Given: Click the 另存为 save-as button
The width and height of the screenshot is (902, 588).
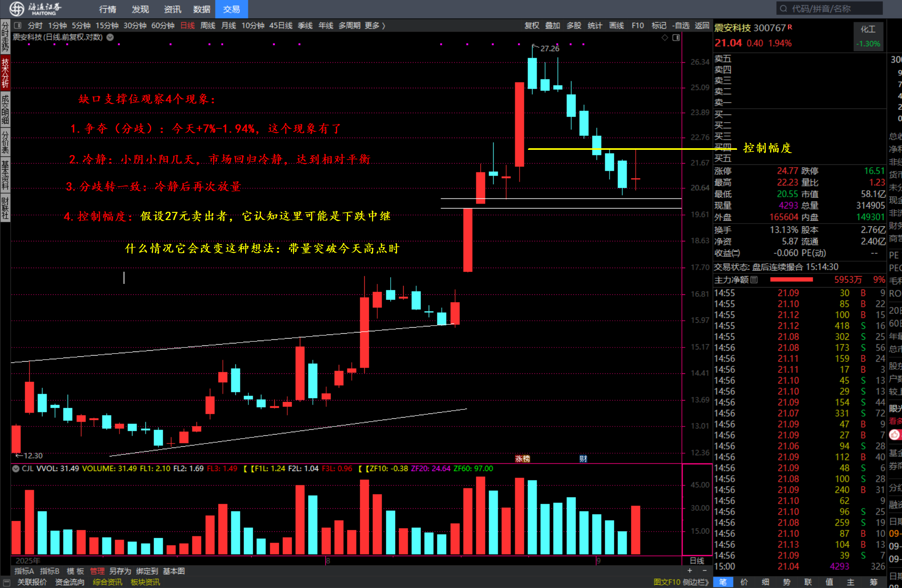Looking at the screenshot, I should click(120, 571).
